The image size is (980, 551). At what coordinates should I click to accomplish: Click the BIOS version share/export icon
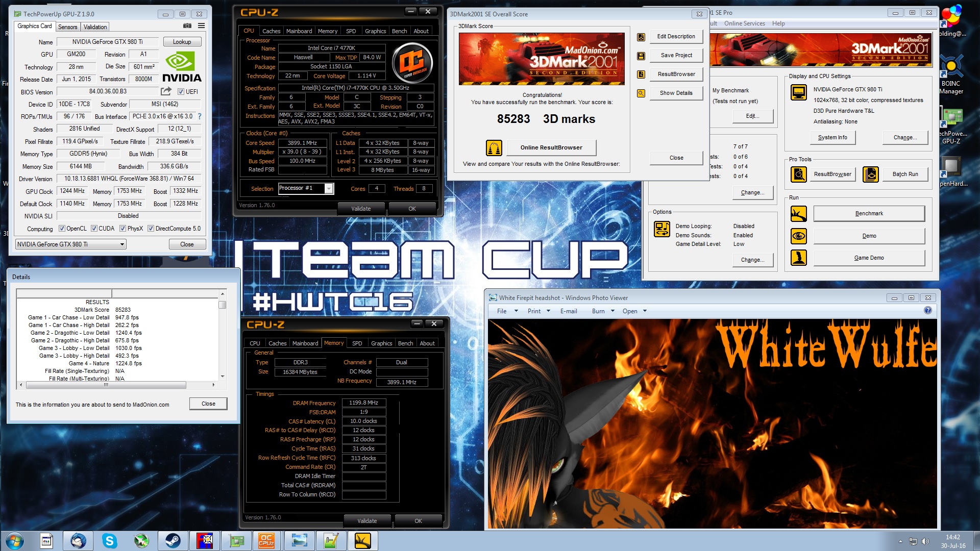[x=166, y=91]
